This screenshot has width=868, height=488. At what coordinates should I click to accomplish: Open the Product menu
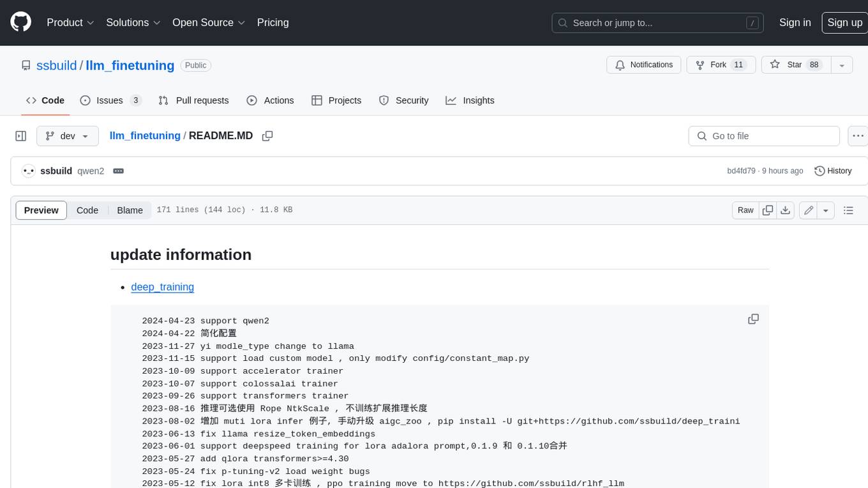(70, 22)
